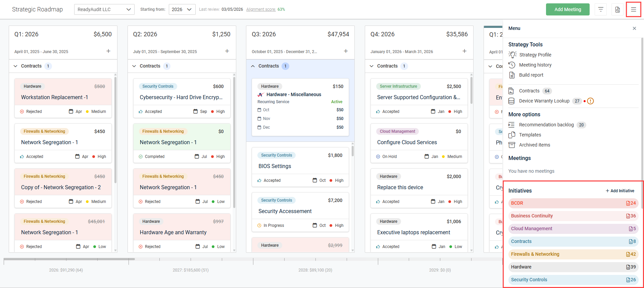The width and height of the screenshot is (644, 288).
Task: Click the Device Warranty Lookup warning icon
Action: [590, 101]
